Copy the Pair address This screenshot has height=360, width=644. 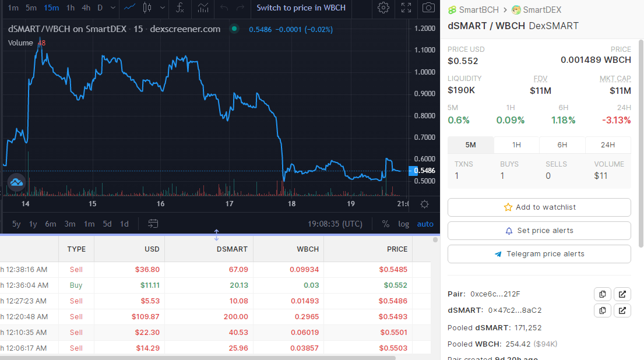pyautogui.click(x=603, y=294)
